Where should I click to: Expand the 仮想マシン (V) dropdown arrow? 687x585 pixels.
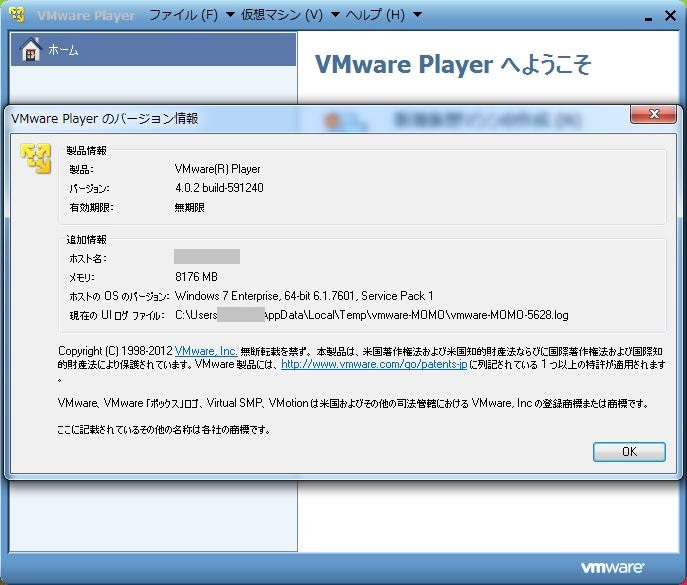click(335, 15)
